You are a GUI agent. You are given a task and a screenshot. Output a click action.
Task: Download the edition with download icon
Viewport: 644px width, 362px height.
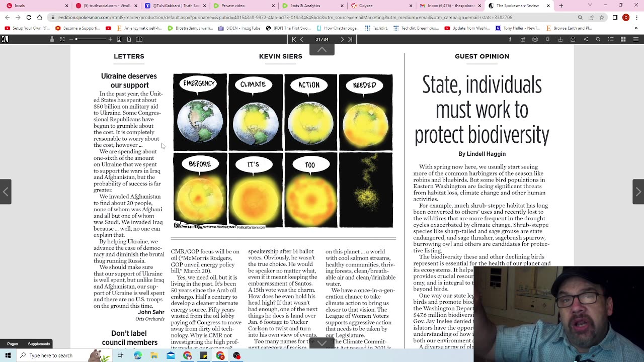tap(560, 39)
